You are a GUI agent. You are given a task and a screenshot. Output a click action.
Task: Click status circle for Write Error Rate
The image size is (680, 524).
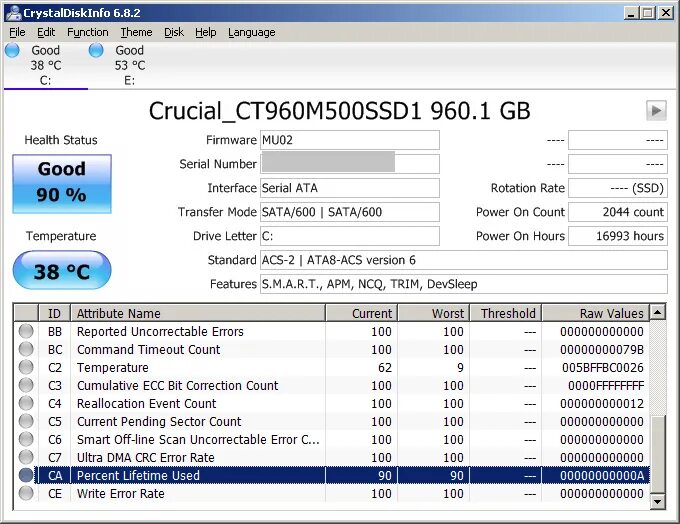26,493
